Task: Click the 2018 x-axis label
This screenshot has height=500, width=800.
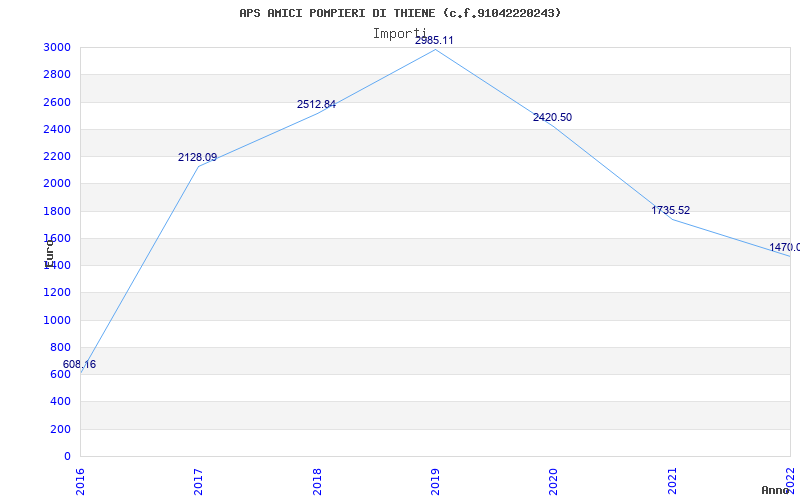Action: (x=317, y=481)
